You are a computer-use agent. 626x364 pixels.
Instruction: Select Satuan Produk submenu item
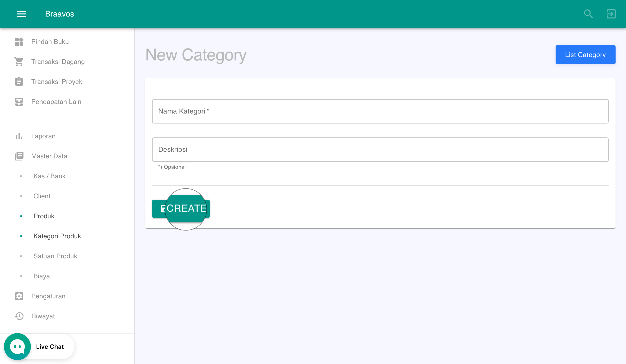click(x=55, y=256)
